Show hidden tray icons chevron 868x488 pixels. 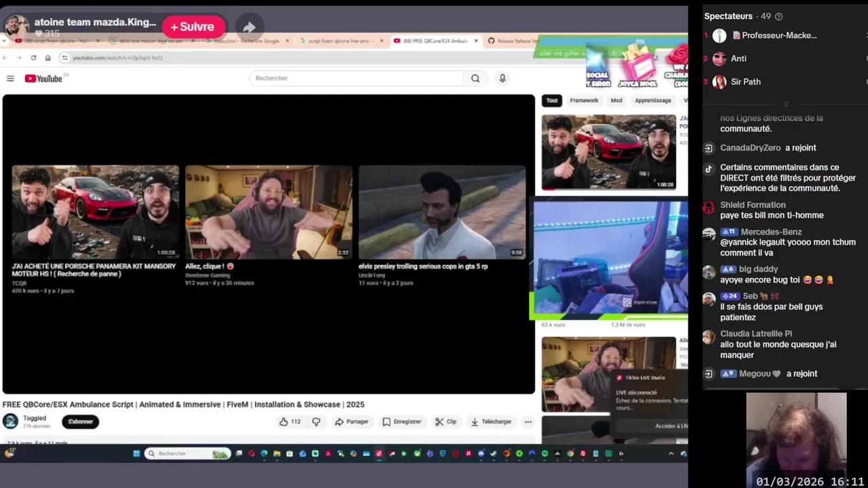tap(671, 453)
